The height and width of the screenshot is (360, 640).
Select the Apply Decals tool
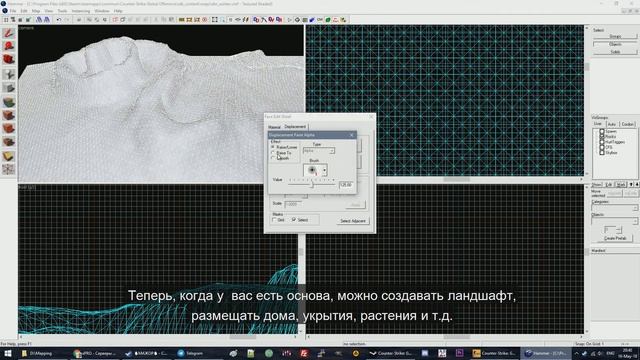point(9,129)
